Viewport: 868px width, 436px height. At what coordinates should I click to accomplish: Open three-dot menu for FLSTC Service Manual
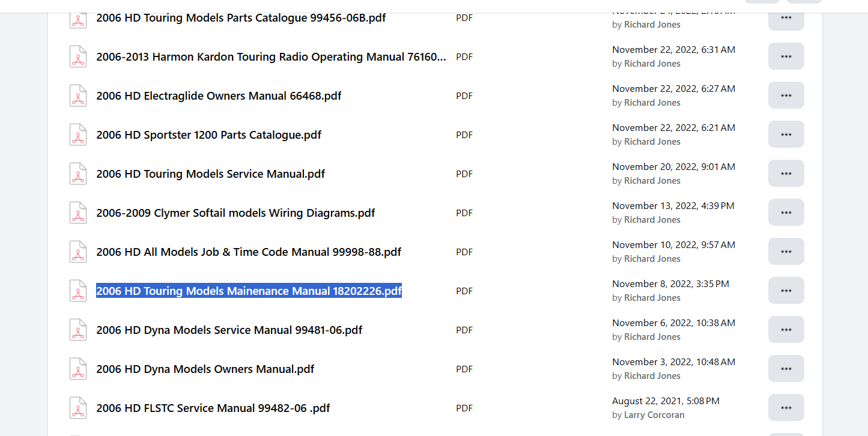[786, 408]
